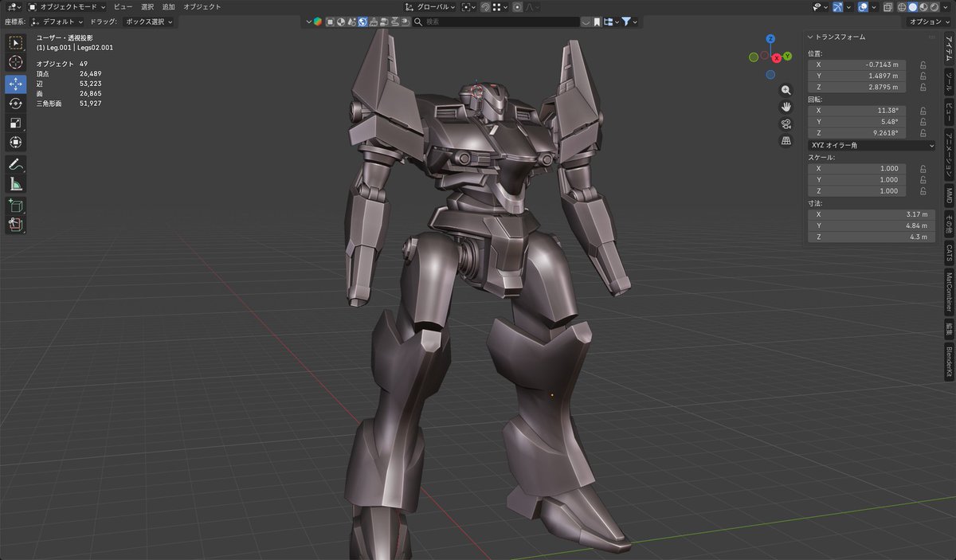Select material preview shading
The height and width of the screenshot is (560, 956).
tap(923, 6)
